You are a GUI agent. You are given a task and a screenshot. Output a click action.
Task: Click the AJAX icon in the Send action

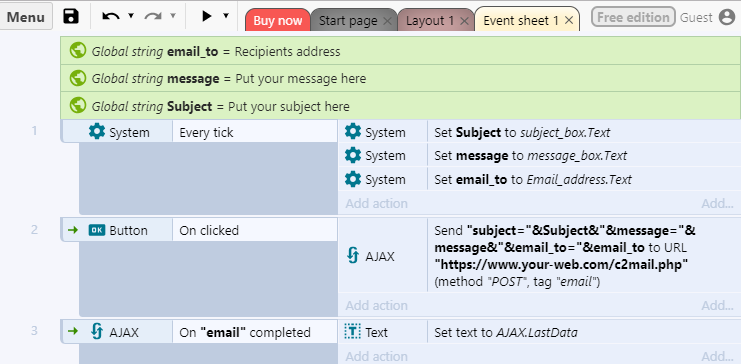tap(353, 256)
